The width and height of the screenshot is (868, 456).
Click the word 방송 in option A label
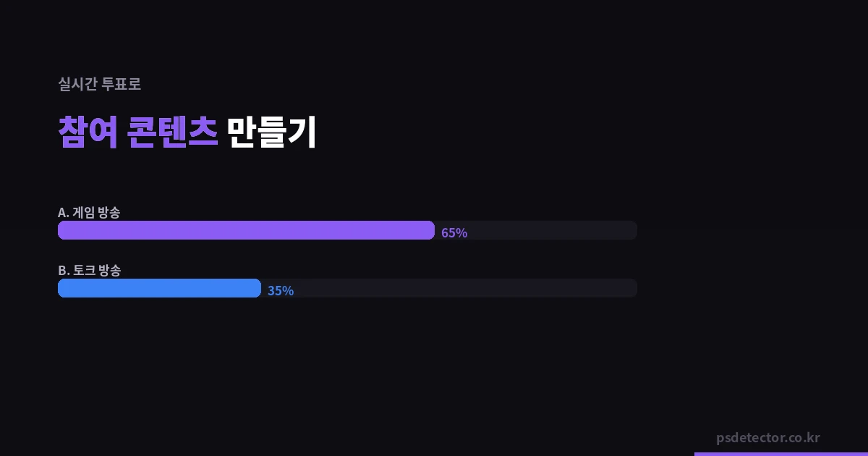(x=109, y=213)
